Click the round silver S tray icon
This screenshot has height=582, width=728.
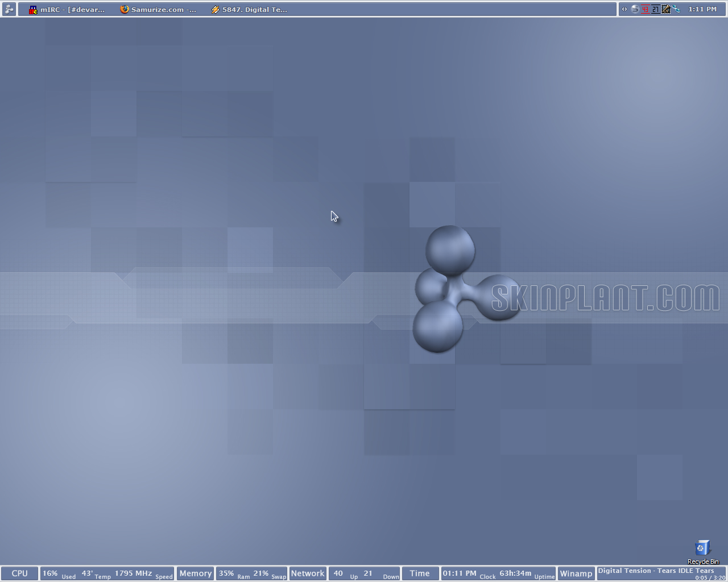point(635,9)
